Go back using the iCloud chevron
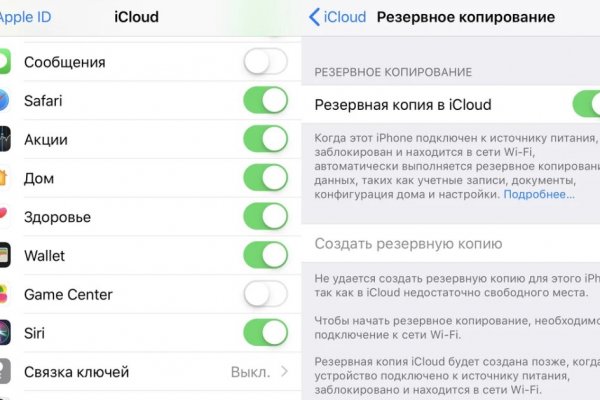This screenshot has width=600, height=400. (x=316, y=17)
